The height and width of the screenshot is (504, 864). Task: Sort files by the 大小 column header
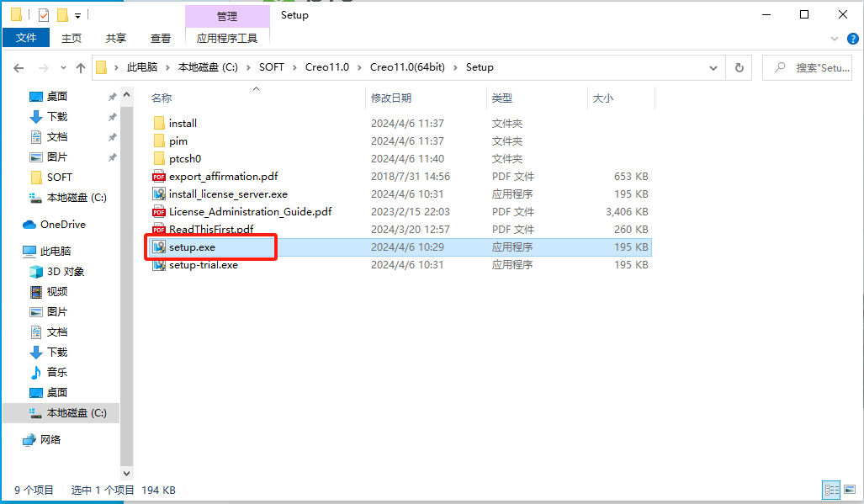point(603,98)
